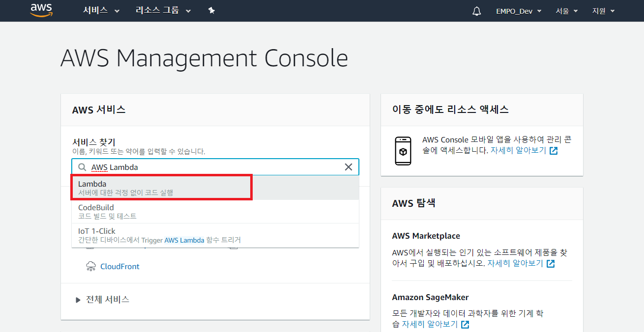Image resolution: width=644 pixels, height=332 pixels.
Task: Open the AWS logo home link
Action: (41, 10)
